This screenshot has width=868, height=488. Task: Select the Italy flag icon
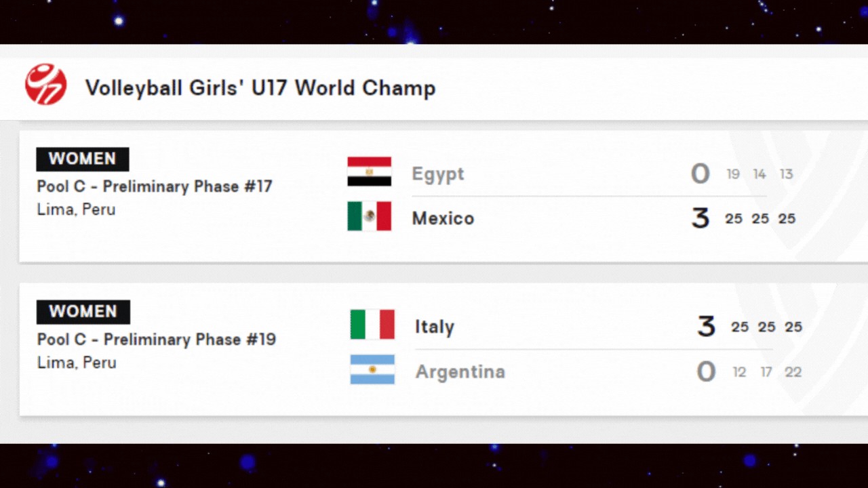372,325
